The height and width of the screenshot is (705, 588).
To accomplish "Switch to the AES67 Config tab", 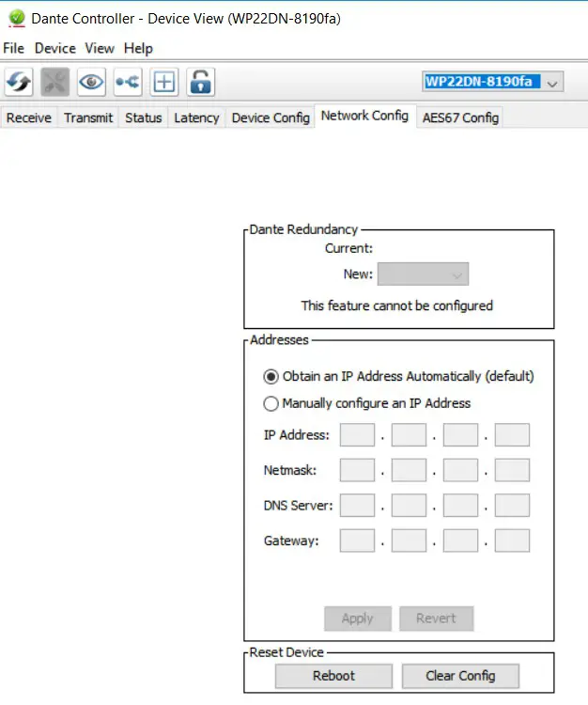I will click(x=460, y=117).
